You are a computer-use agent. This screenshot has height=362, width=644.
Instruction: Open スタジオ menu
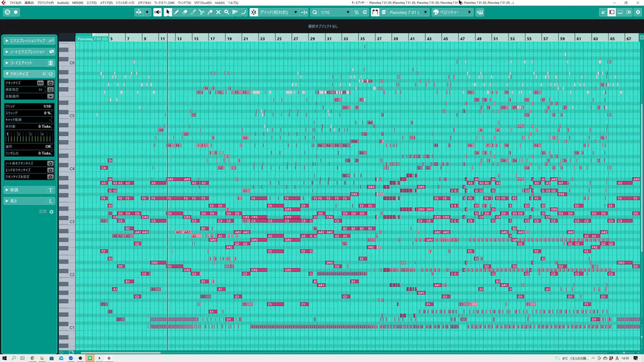click(x=144, y=3)
